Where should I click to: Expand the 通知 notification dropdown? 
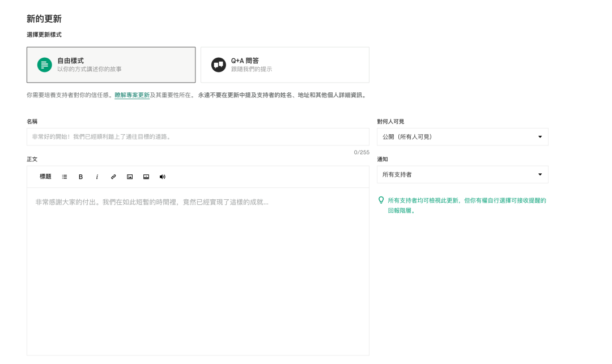(462, 174)
